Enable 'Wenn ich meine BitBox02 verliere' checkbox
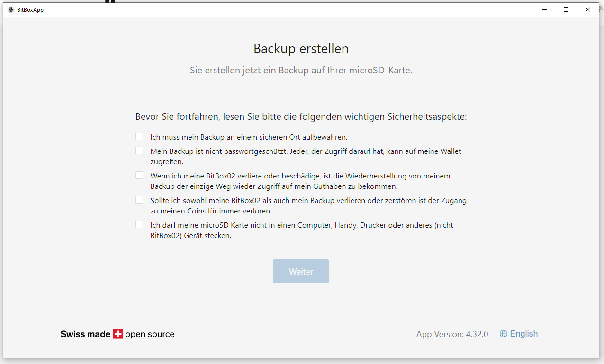The image size is (604, 364). (x=139, y=175)
